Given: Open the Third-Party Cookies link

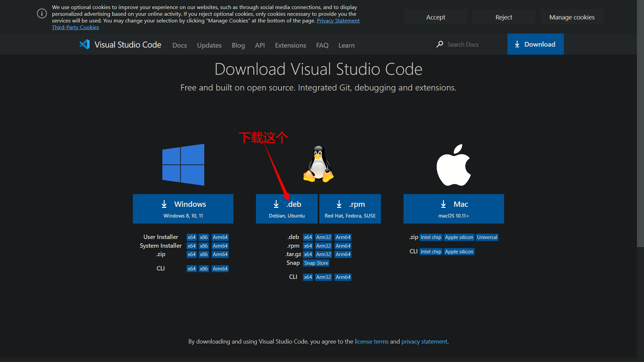Looking at the screenshot, I should 75,27.
